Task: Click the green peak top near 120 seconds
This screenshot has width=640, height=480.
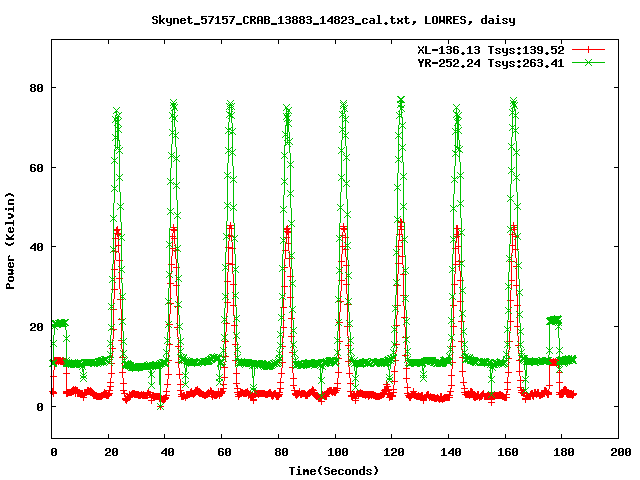Action: click(401, 100)
